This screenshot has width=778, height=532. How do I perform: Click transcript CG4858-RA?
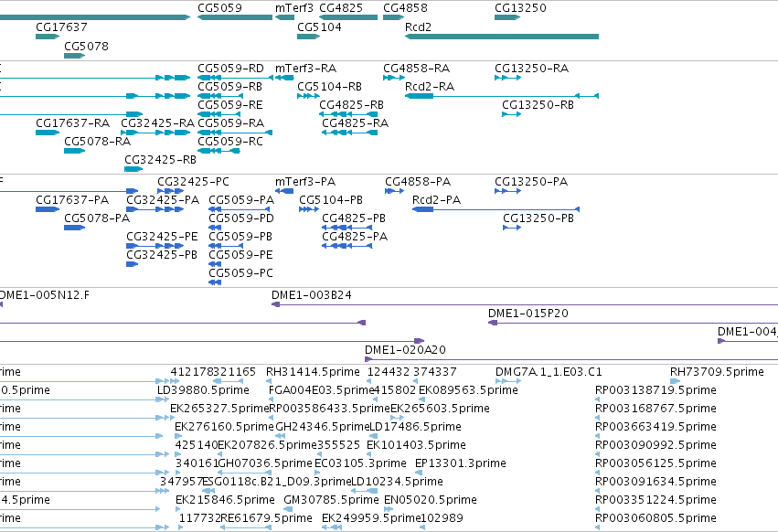pyautogui.click(x=394, y=78)
